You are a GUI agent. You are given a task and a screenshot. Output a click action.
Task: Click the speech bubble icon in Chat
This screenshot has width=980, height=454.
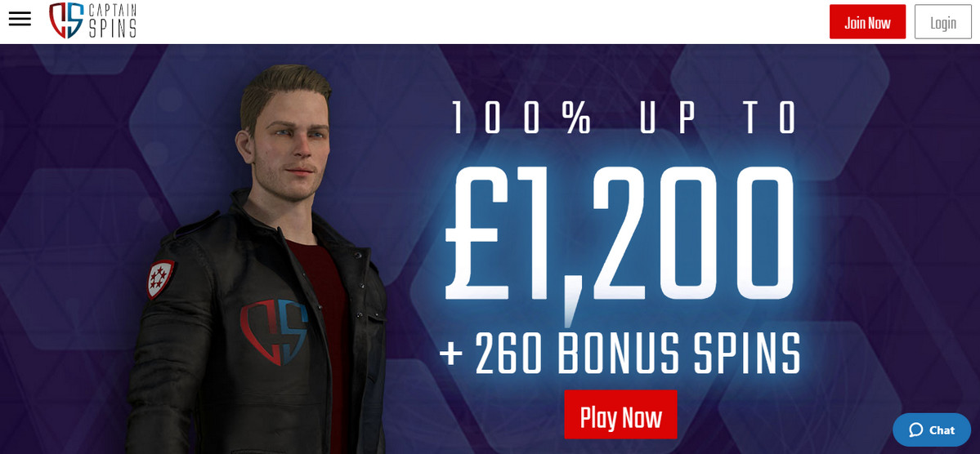tap(915, 430)
